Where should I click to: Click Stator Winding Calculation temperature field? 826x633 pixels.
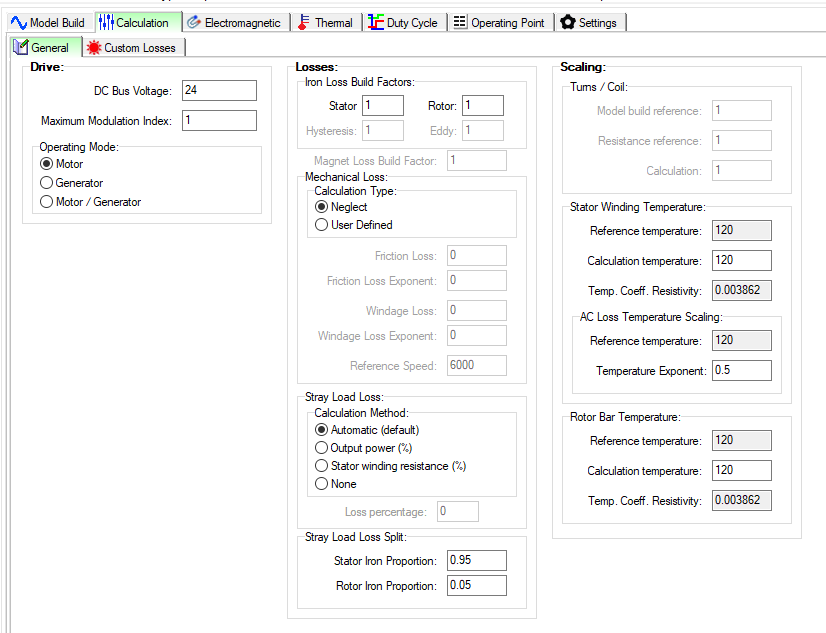pos(742,260)
